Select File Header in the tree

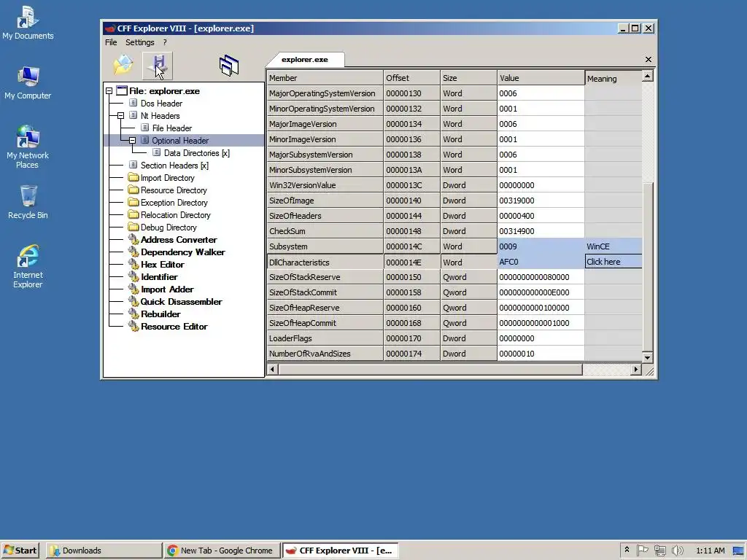click(172, 128)
